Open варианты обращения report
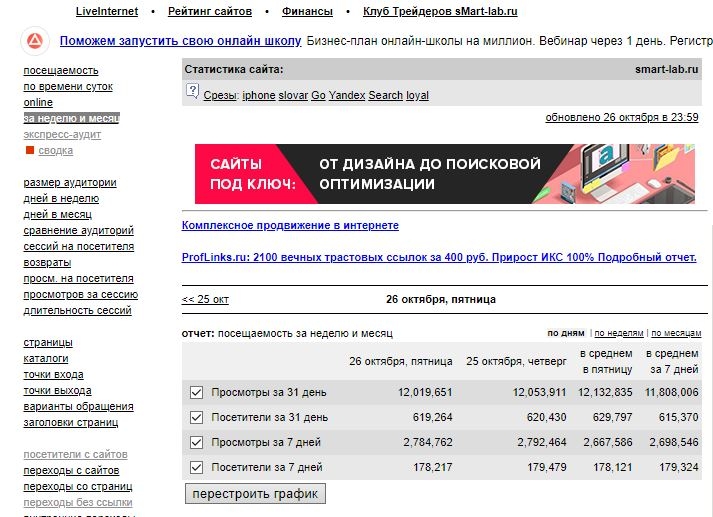This screenshot has height=517, width=713. (79, 406)
